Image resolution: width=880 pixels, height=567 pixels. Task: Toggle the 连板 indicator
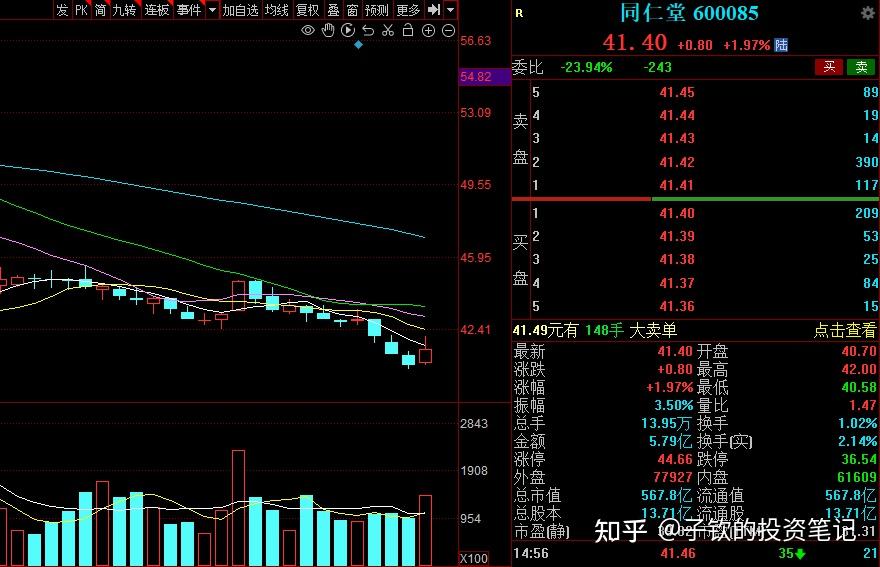pyautogui.click(x=157, y=10)
